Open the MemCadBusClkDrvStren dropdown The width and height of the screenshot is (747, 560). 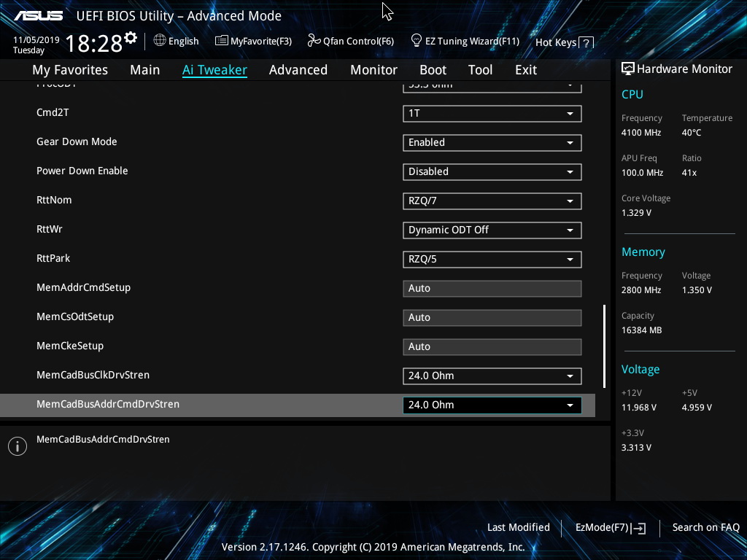[492, 376]
